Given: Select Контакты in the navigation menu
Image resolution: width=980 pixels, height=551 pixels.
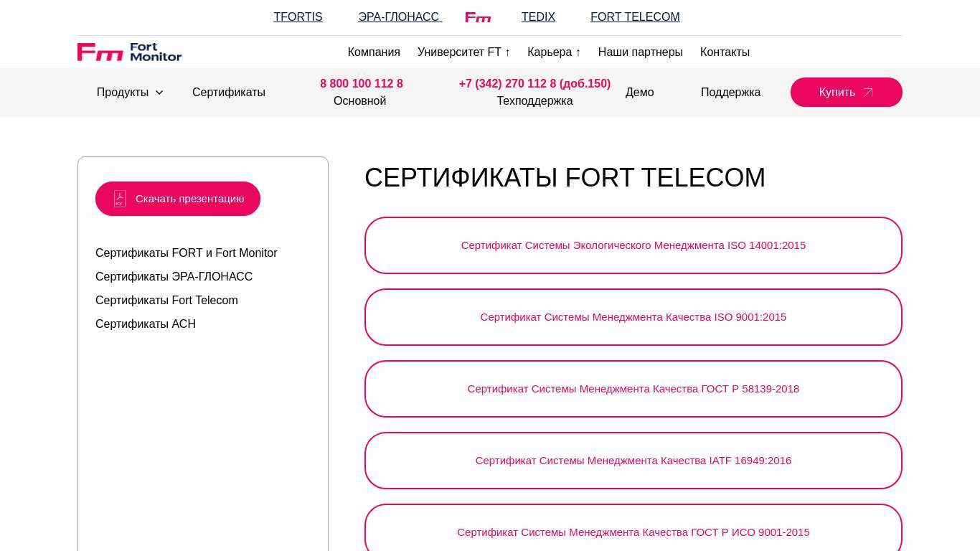Looking at the screenshot, I should coord(725,52).
